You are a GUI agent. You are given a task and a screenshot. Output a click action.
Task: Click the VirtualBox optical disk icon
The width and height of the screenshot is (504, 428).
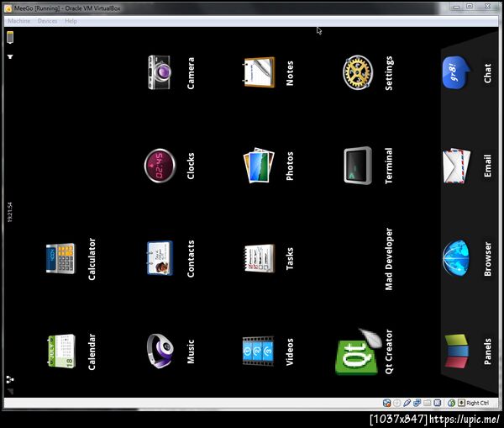(397, 403)
